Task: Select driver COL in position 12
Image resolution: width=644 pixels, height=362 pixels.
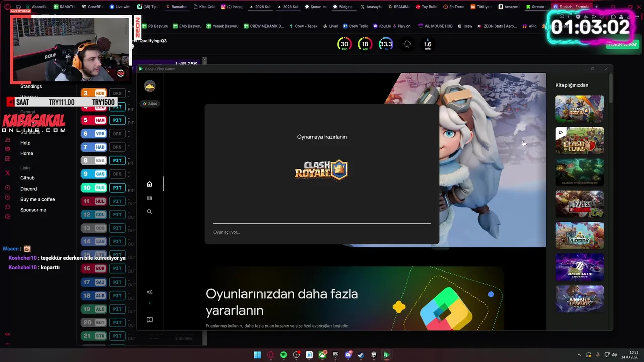Action: 94,215
